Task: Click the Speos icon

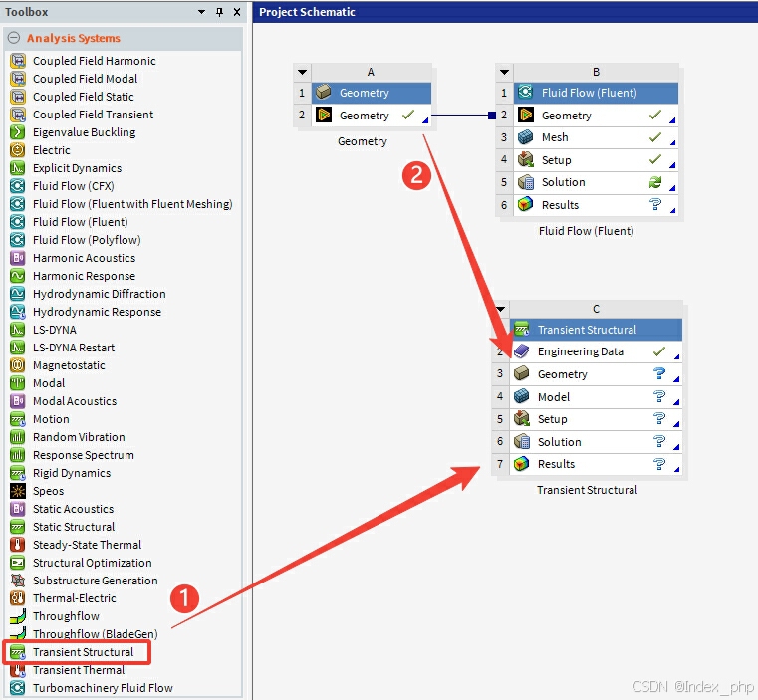Action: pyautogui.click(x=18, y=491)
